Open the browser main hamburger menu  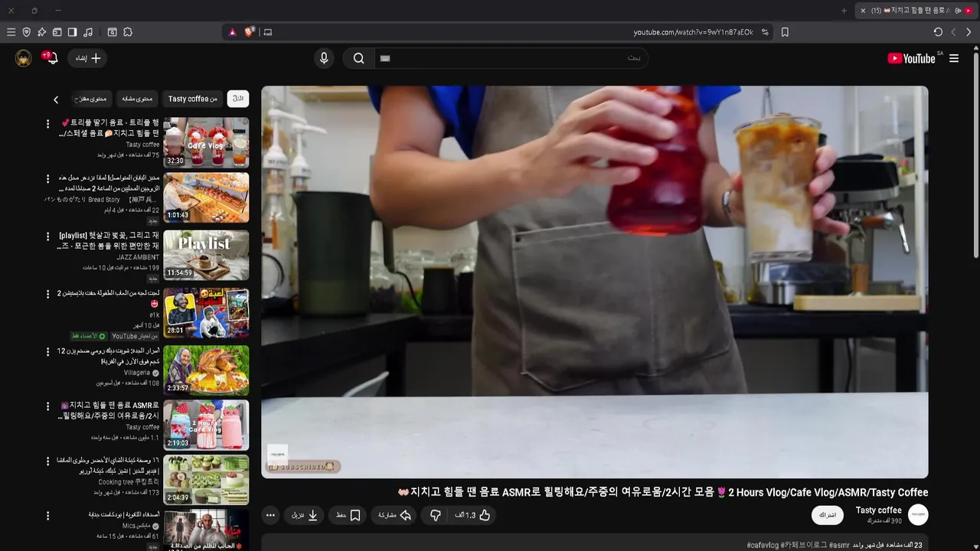pyautogui.click(x=11, y=32)
